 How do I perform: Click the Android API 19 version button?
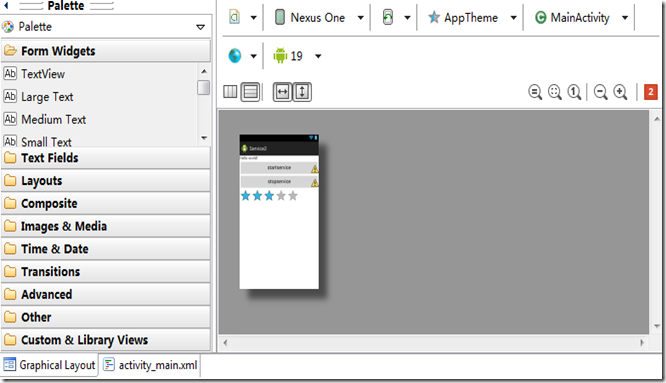click(288, 56)
